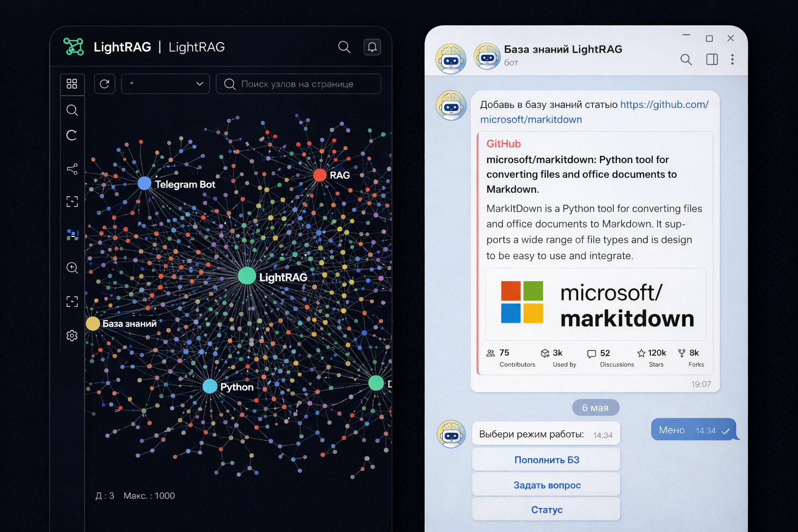Open the bot avatar in chat header
Image resolution: width=798 pixels, height=532 pixels.
pos(487,56)
